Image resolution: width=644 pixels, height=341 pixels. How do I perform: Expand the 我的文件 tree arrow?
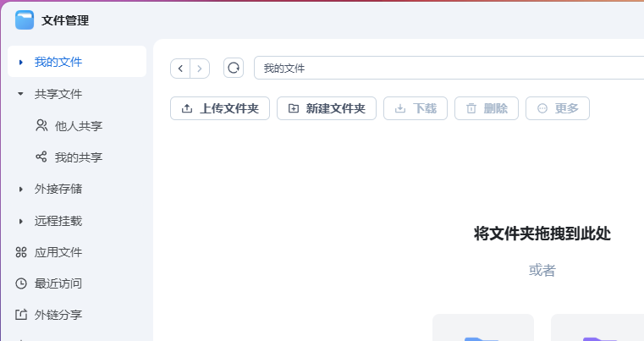21,62
